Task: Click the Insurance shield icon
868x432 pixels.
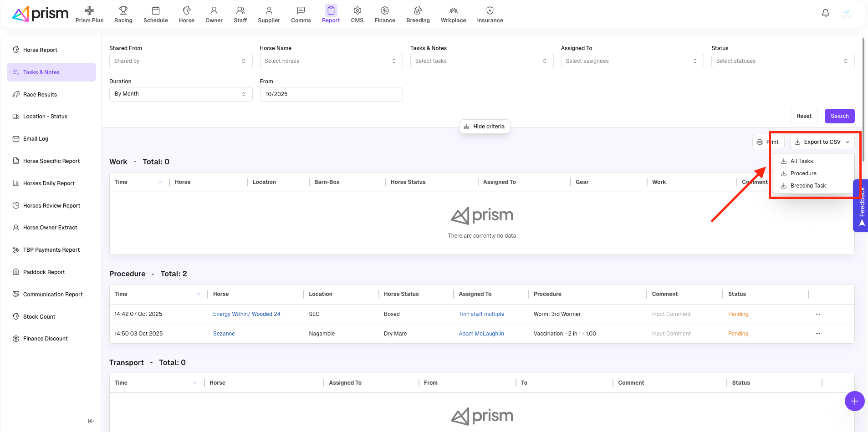Action: pos(490,10)
